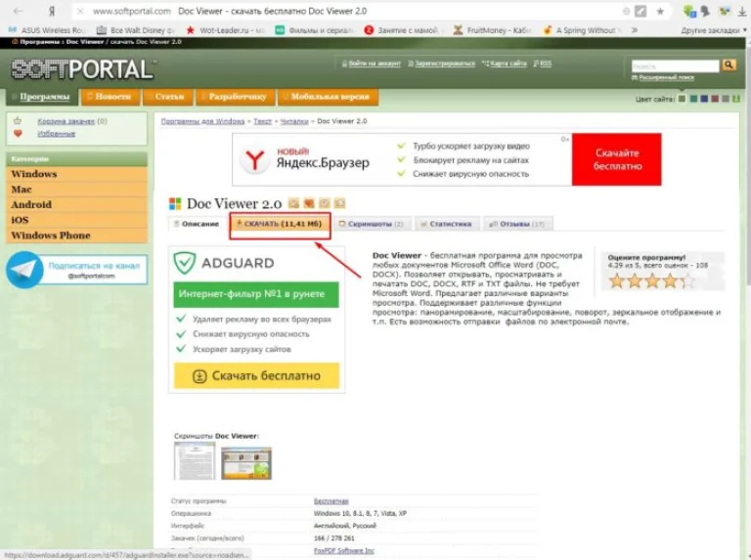Select the 'Разработчику' navigation tab
751x560 pixels.
pyautogui.click(x=235, y=97)
